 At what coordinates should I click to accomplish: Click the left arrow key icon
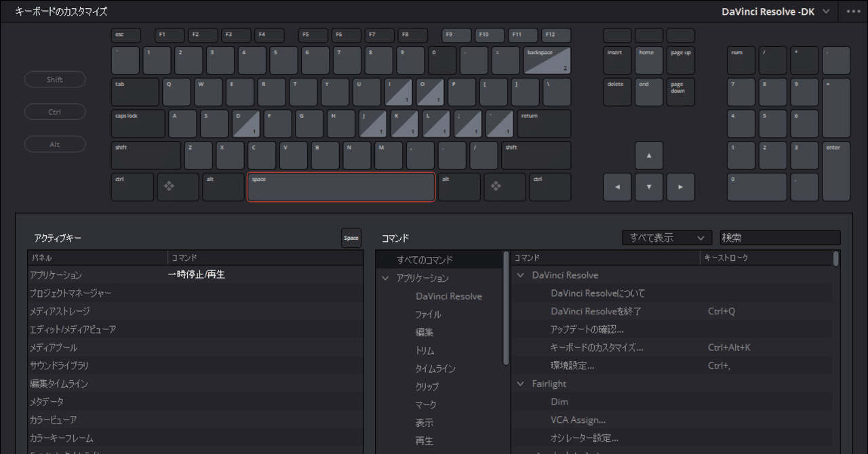click(x=617, y=187)
